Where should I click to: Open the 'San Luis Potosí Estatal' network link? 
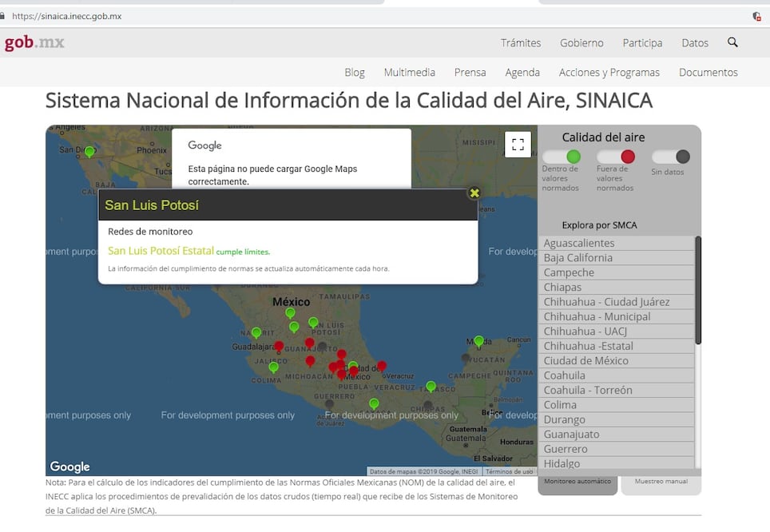(x=161, y=251)
